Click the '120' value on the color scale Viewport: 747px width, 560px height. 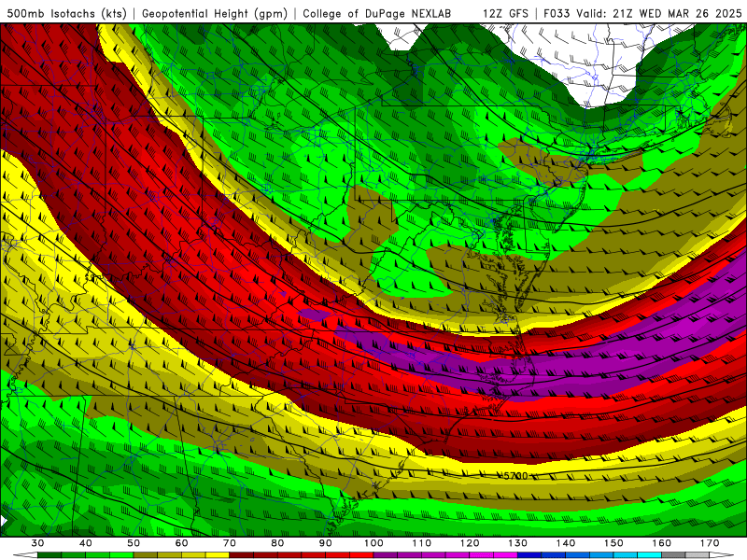point(470,543)
